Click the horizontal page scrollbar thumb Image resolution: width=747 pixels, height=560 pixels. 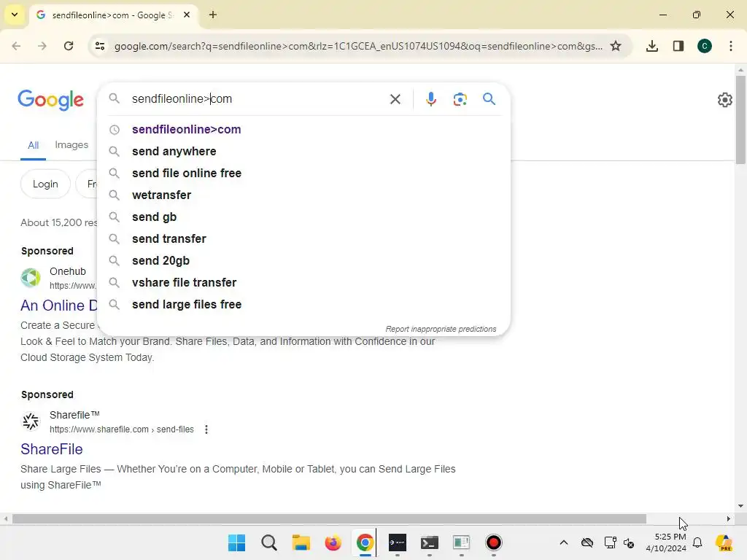click(329, 518)
